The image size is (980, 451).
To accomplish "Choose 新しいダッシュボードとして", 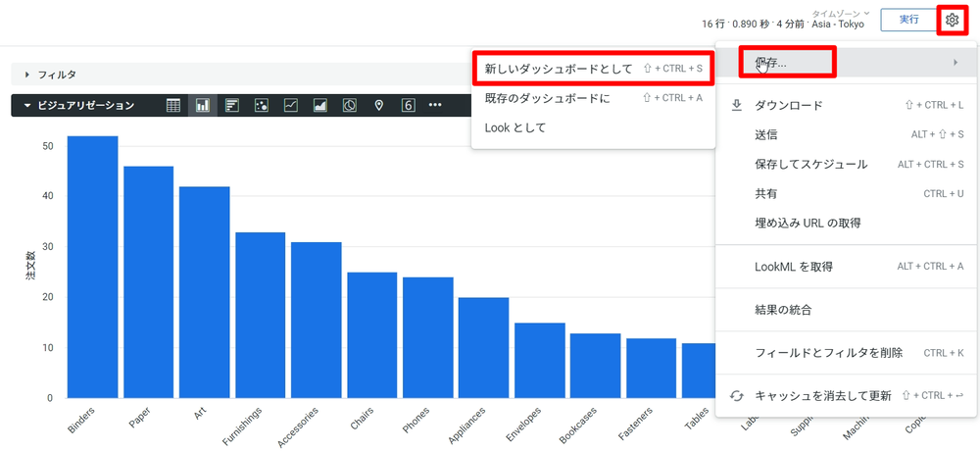I will point(593,69).
